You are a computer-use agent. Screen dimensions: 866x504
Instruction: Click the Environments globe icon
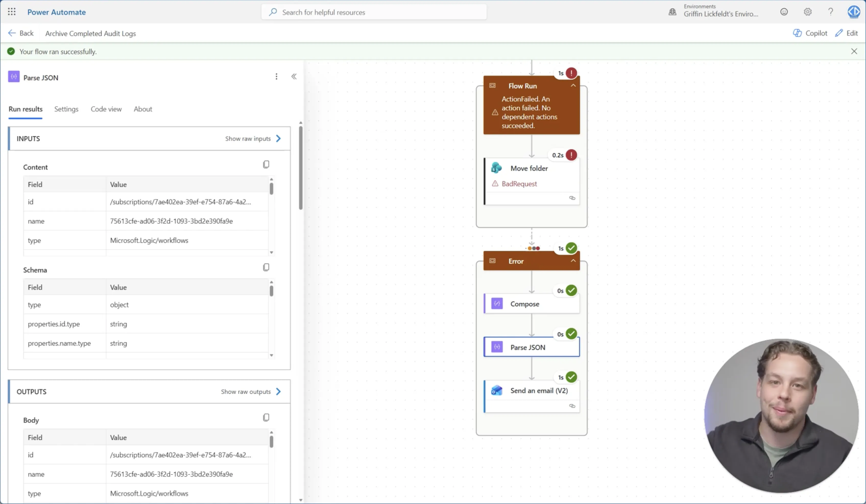[x=672, y=12]
